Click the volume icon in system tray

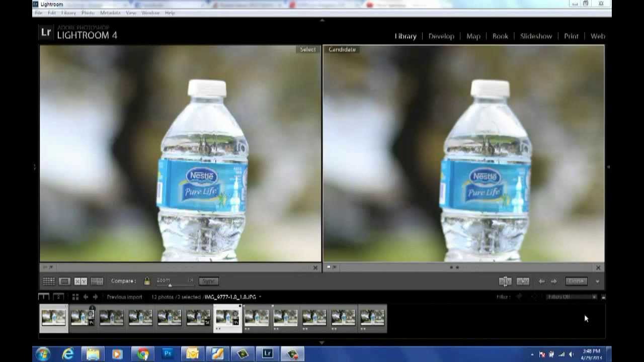tap(571, 354)
